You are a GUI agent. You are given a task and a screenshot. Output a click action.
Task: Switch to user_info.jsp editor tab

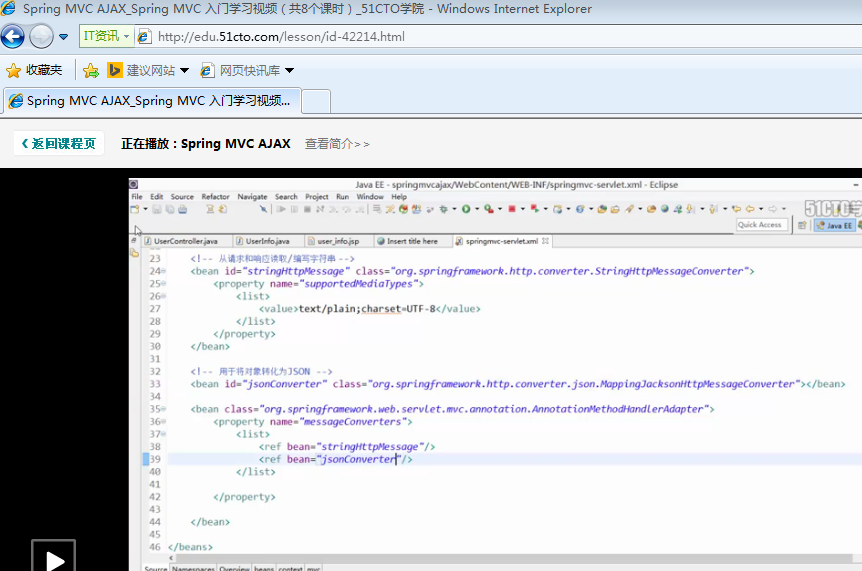click(x=338, y=241)
